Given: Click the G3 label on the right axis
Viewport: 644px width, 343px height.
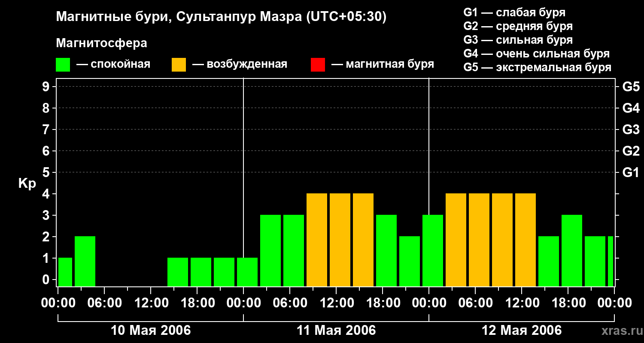Looking at the screenshot, I should point(631,130).
